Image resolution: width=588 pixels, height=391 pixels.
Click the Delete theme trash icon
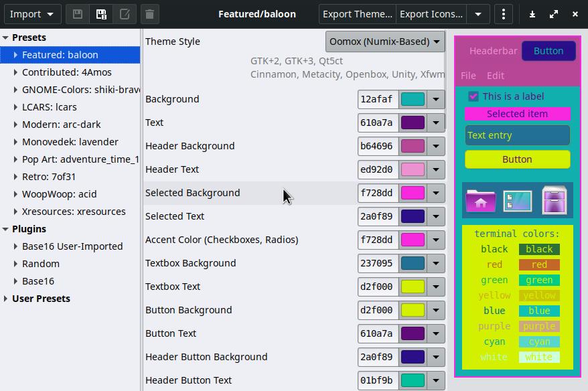(x=150, y=14)
